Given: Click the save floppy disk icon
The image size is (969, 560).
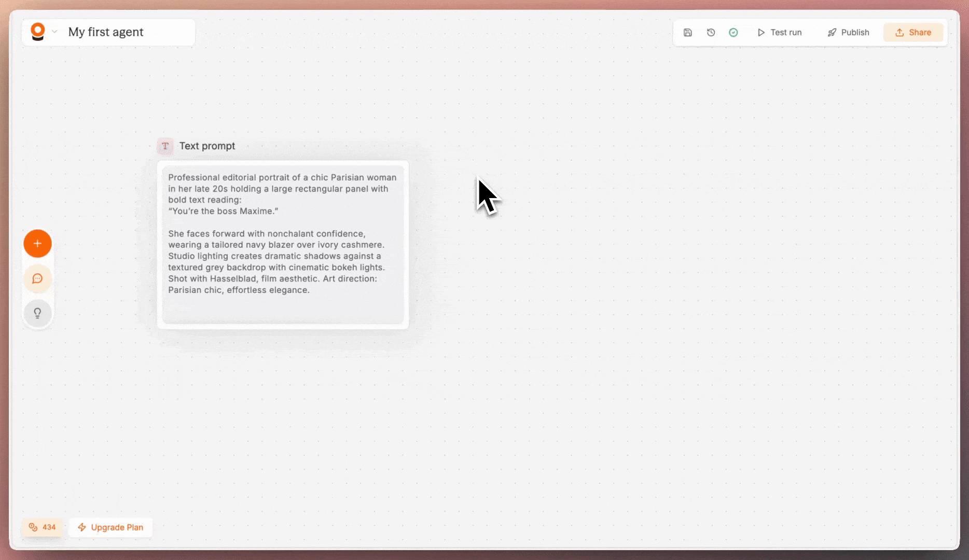Looking at the screenshot, I should coord(688,33).
